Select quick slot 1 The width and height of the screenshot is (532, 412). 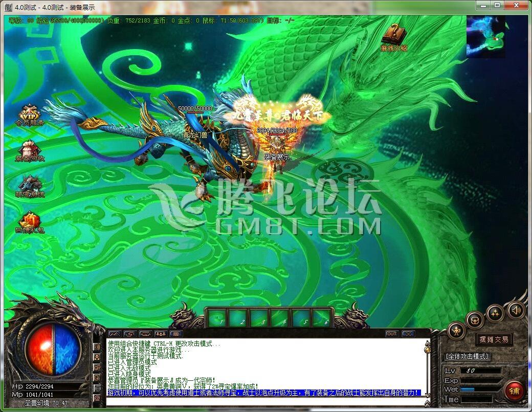(217, 318)
